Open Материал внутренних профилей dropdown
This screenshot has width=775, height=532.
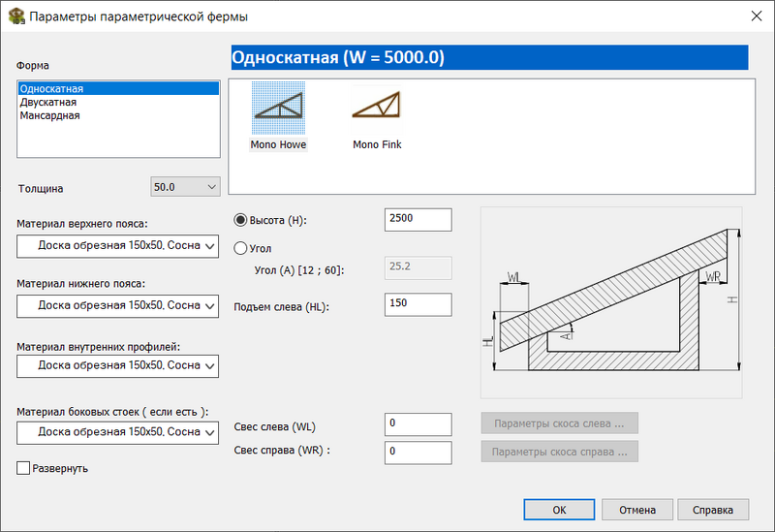(x=117, y=366)
